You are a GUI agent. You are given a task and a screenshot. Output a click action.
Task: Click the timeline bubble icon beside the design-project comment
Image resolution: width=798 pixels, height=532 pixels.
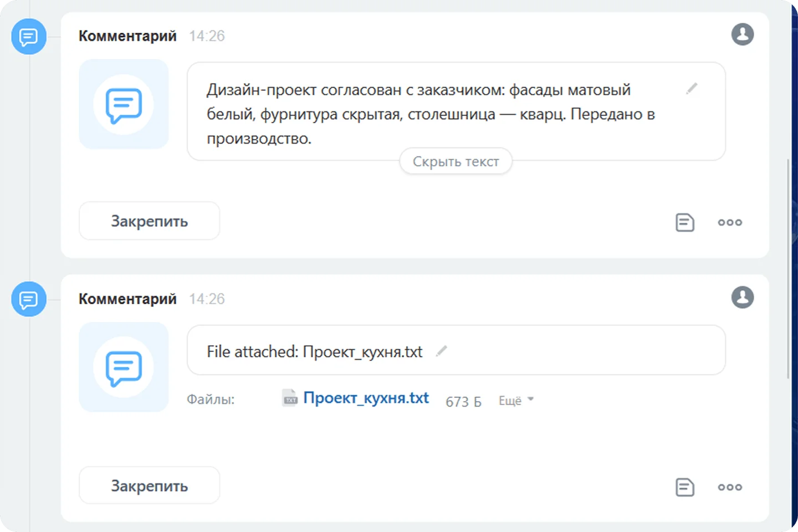pyautogui.click(x=29, y=37)
